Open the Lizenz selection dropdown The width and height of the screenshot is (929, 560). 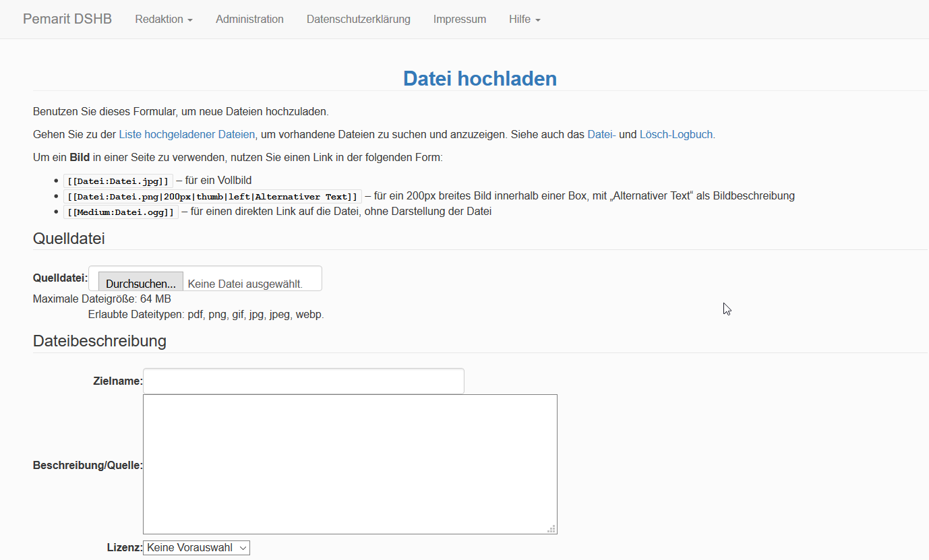[196, 548]
